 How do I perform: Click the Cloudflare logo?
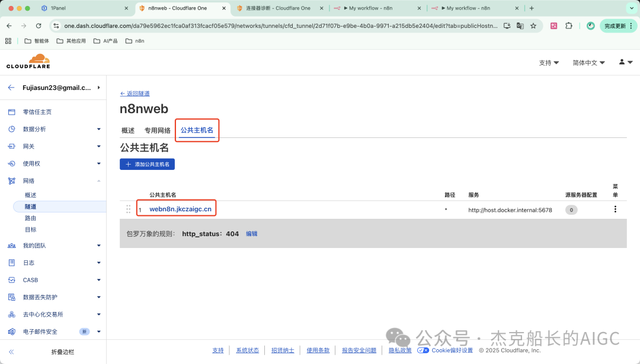(x=28, y=61)
